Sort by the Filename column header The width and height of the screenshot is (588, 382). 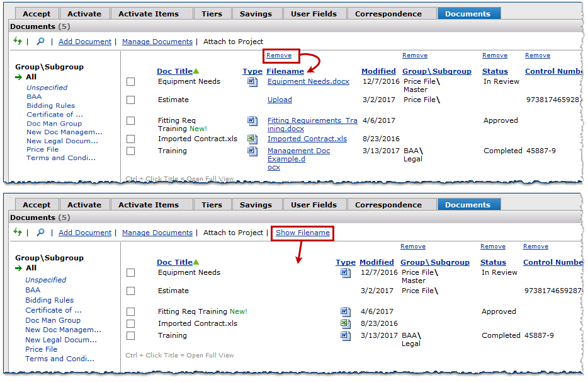click(x=285, y=71)
